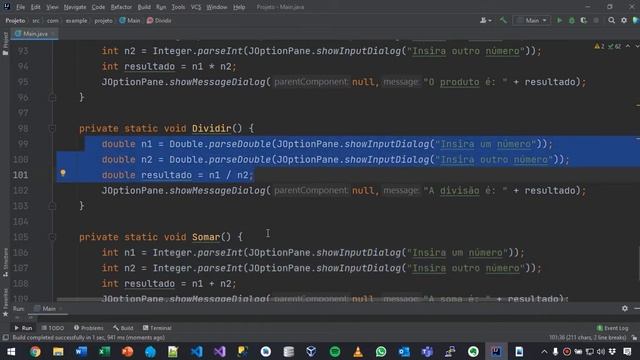Open the Event Log

tap(613, 328)
